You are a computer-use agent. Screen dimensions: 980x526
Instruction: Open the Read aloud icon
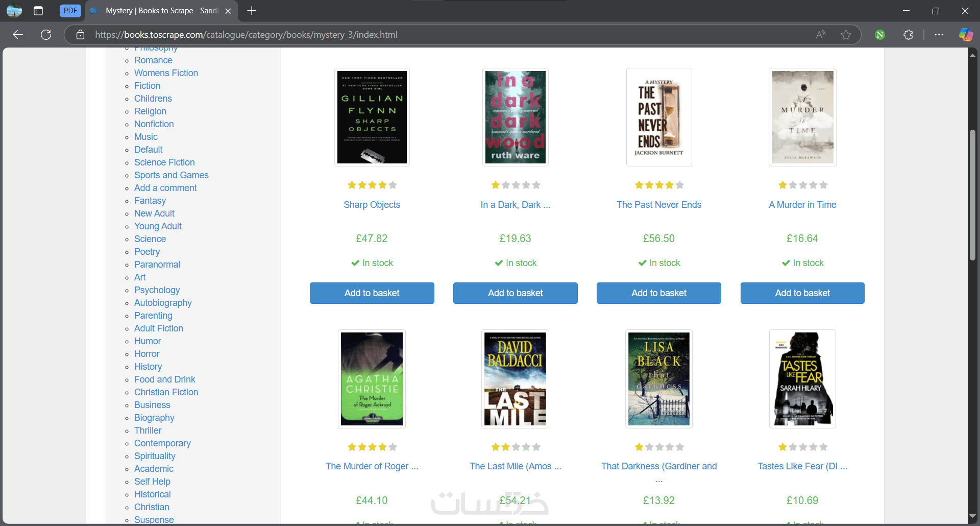821,35
